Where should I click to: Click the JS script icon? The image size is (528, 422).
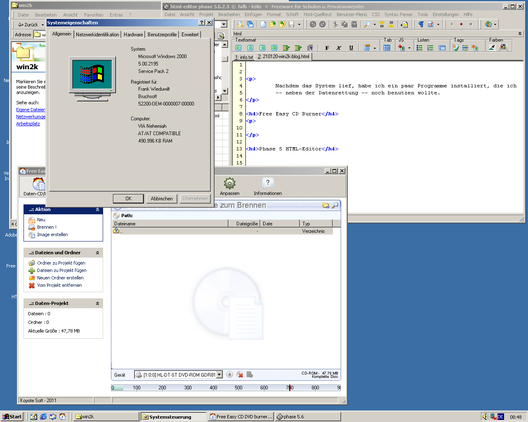pos(401,48)
